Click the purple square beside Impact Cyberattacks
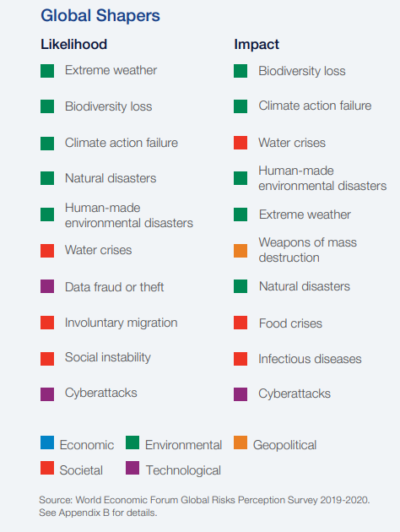 [x=241, y=394]
